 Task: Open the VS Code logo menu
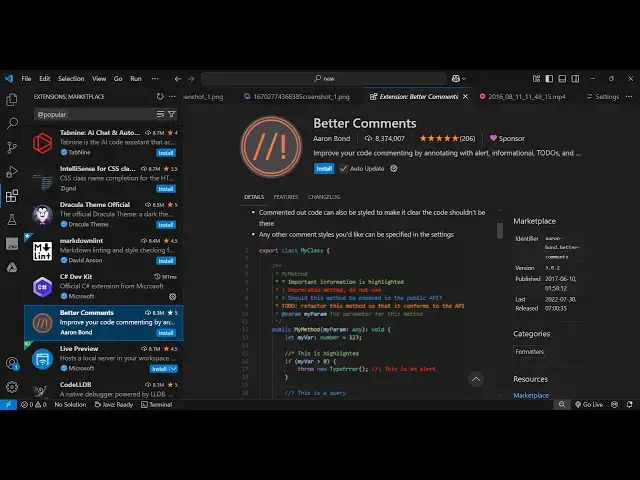9,78
